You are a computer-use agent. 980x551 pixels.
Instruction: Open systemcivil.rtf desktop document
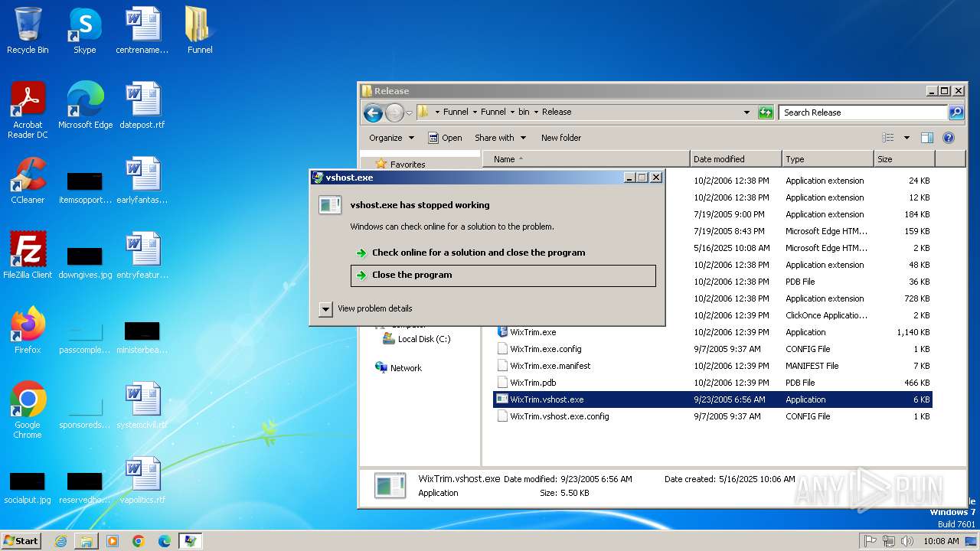[x=142, y=406]
